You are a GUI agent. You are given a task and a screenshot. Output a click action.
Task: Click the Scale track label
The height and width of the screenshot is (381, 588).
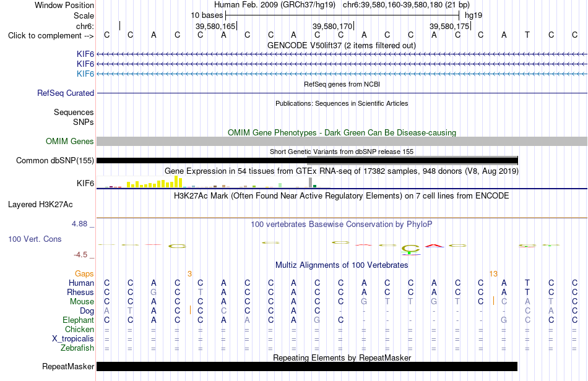coord(84,15)
